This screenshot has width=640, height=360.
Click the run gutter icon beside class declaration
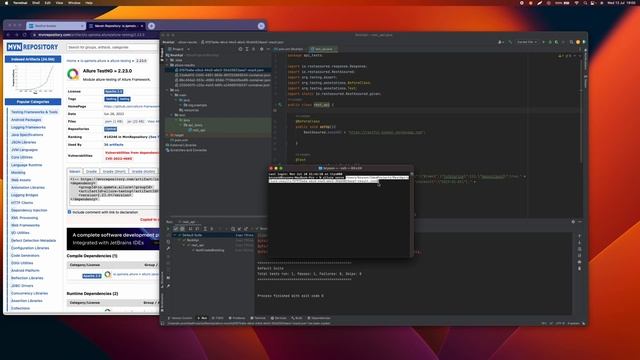(280, 104)
